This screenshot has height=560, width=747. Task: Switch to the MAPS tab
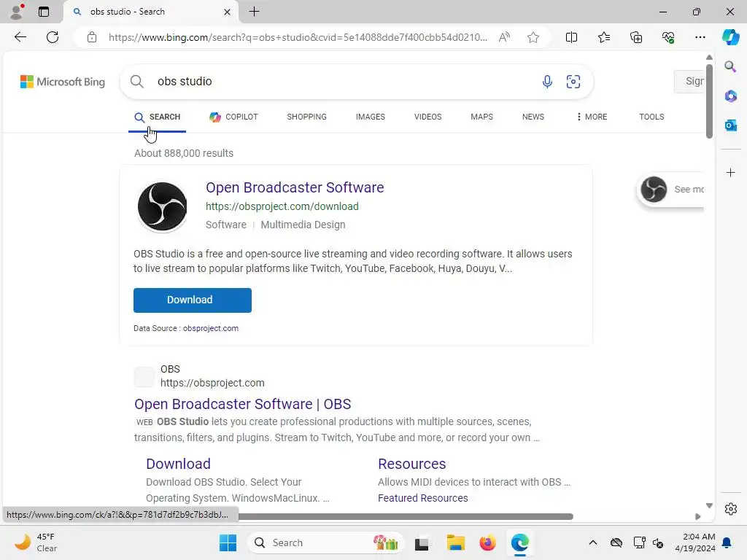[481, 117]
